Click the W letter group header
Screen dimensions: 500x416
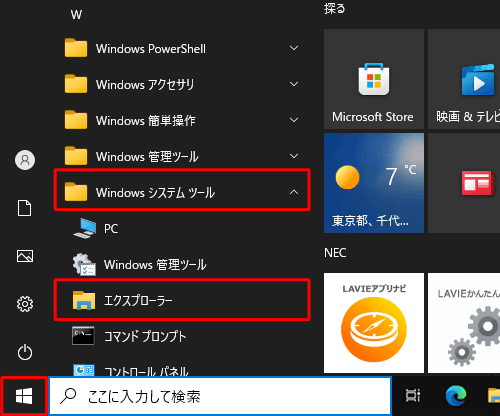pyautogui.click(x=76, y=15)
